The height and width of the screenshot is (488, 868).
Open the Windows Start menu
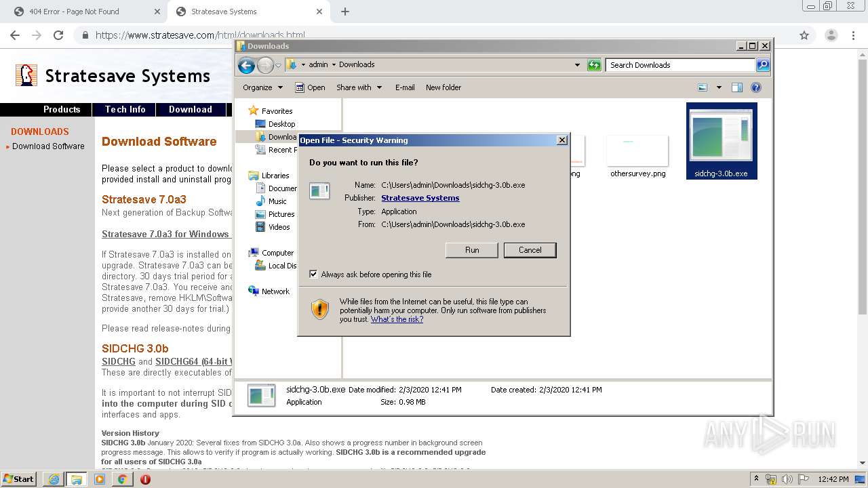20,479
